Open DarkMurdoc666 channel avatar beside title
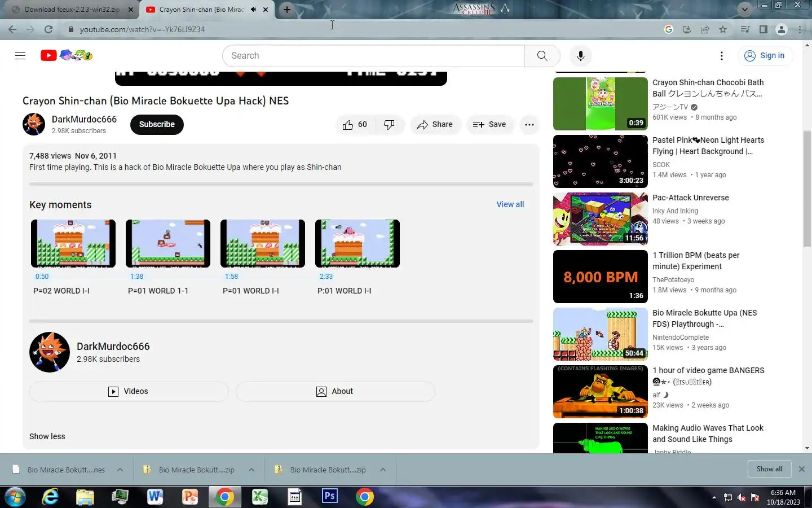This screenshot has width=812, height=508. (x=34, y=124)
